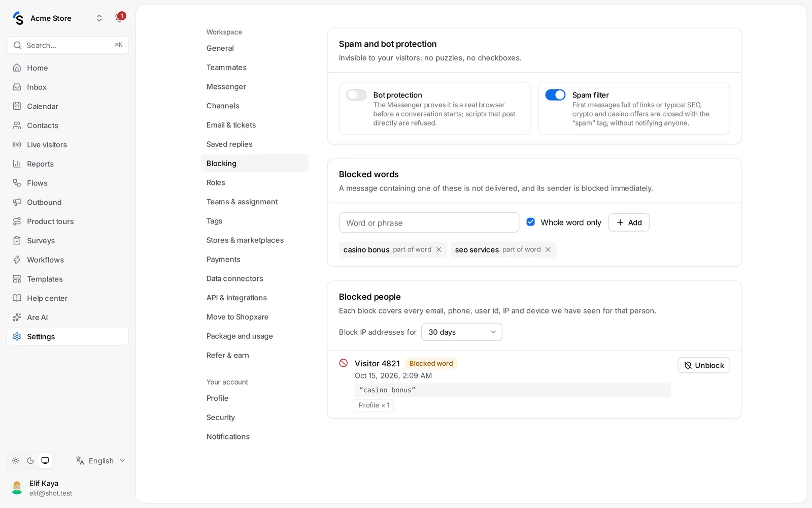This screenshot has height=508, width=812.
Task: Click the Are AI sparkle icon
Action: point(17,317)
